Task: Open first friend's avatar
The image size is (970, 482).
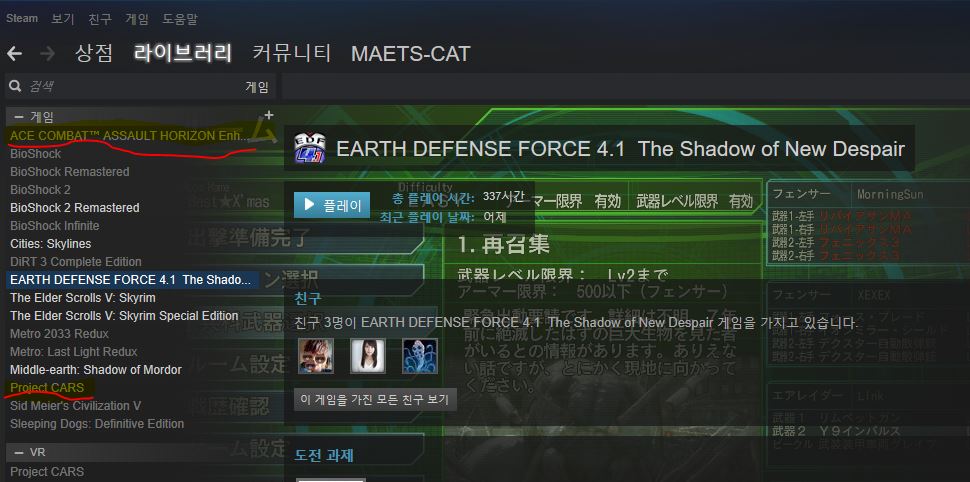Action: point(315,356)
